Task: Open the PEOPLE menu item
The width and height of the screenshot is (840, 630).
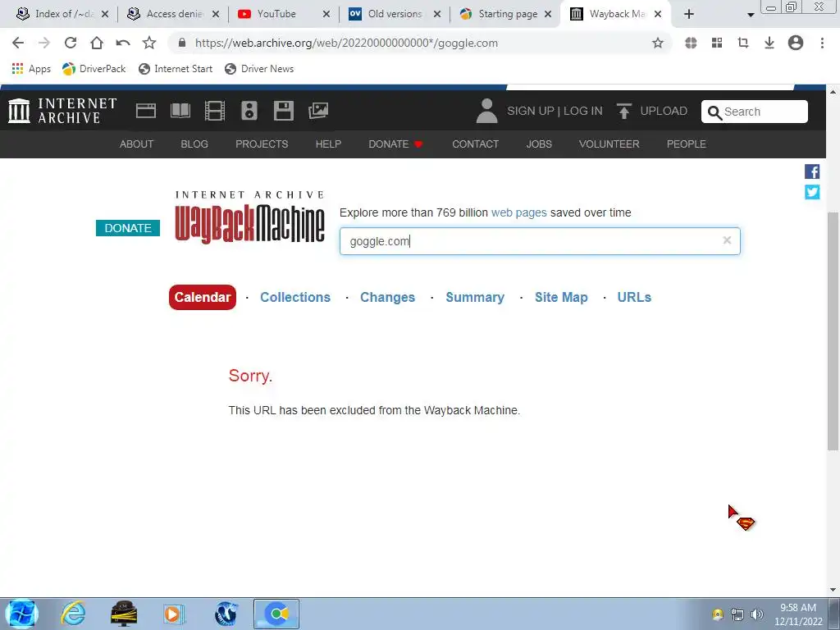Action: pyautogui.click(x=687, y=144)
